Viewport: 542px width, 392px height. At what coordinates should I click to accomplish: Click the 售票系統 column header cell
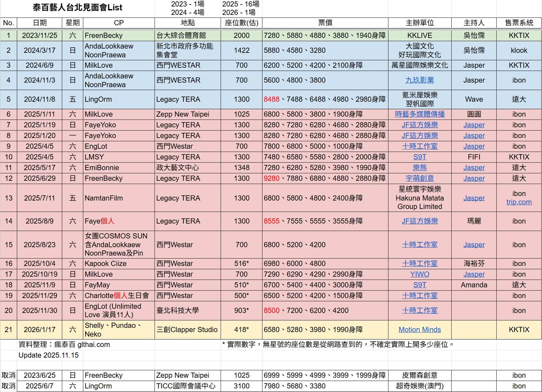coord(519,23)
